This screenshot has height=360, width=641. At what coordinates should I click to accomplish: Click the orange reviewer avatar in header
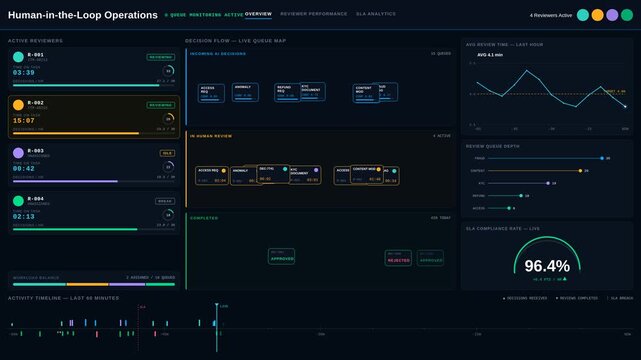(597, 15)
